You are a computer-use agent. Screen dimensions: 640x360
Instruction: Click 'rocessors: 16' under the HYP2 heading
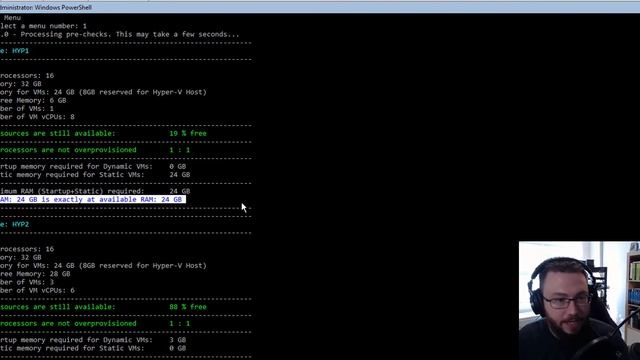(27, 249)
